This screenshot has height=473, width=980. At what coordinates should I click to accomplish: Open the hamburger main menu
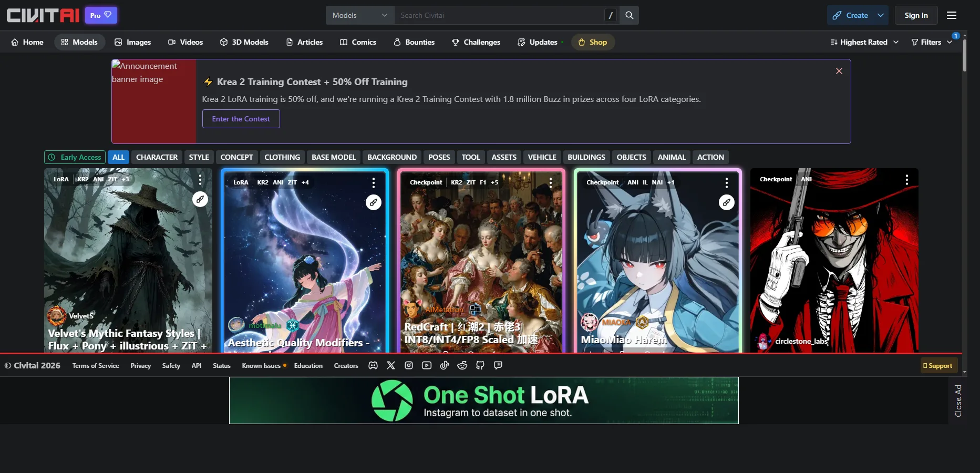952,15
